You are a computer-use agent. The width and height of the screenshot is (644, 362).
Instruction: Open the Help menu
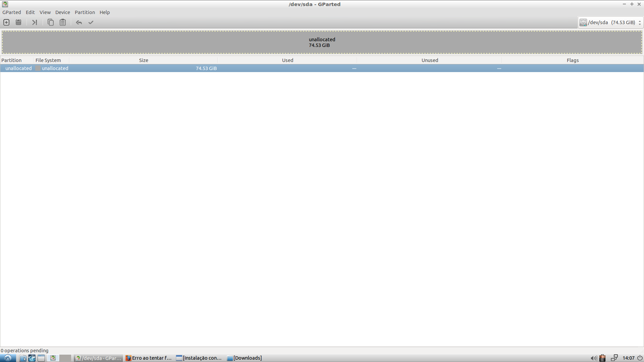tap(105, 12)
